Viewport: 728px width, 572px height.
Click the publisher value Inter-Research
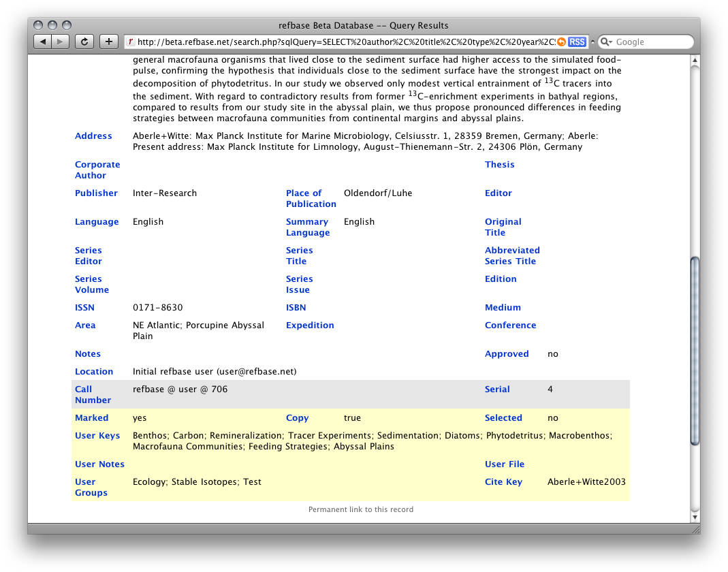[x=165, y=193]
